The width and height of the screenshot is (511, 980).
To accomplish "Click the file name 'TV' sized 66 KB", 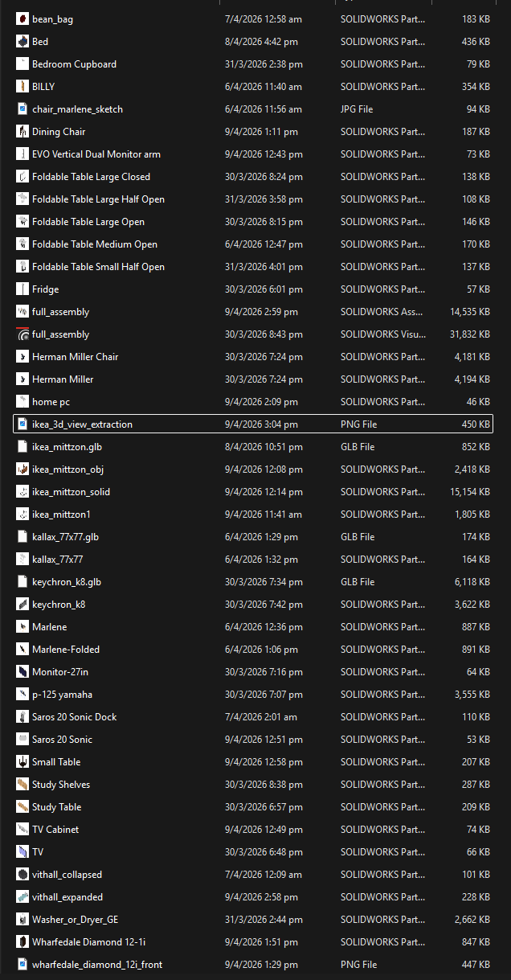I will click(x=38, y=851).
